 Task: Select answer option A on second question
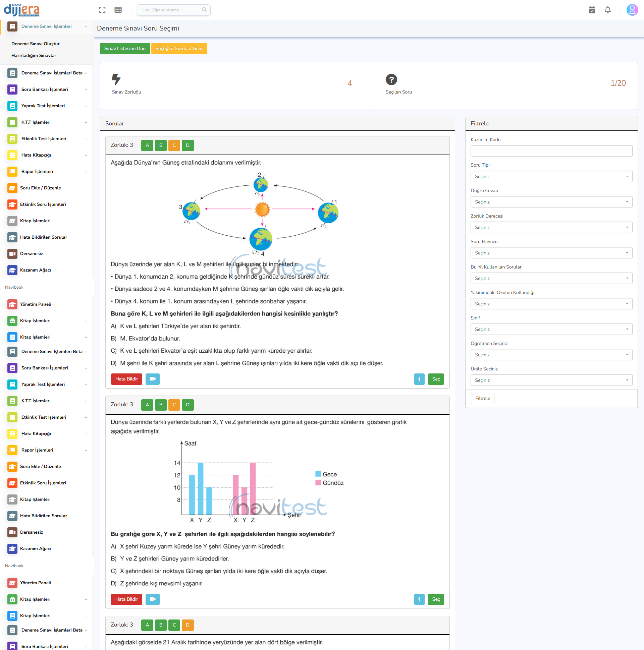point(147,405)
